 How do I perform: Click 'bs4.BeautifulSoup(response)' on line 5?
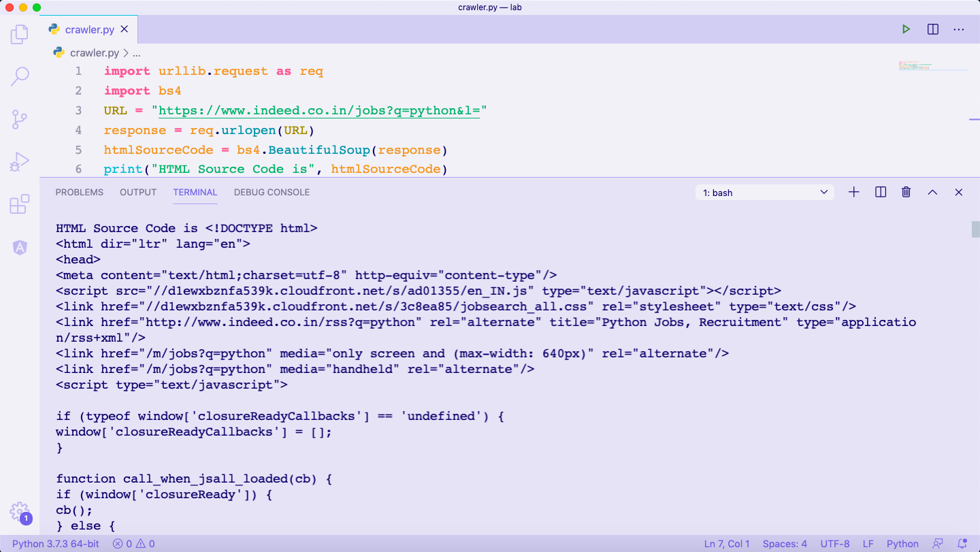tap(342, 150)
